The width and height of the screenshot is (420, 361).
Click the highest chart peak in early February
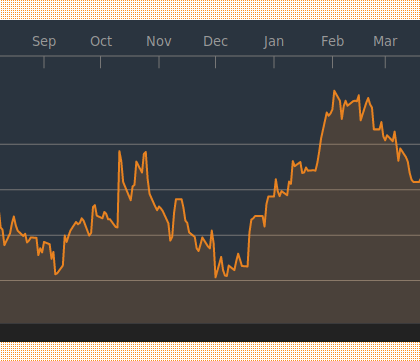(x=334, y=91)
